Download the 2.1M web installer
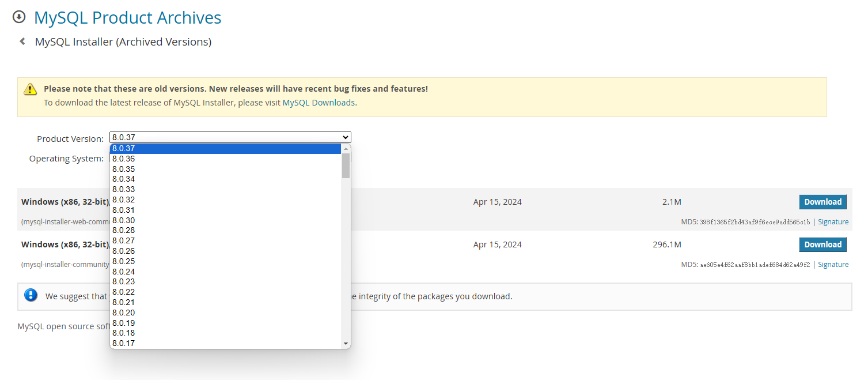The image size is (868, 380). [822, 202]
